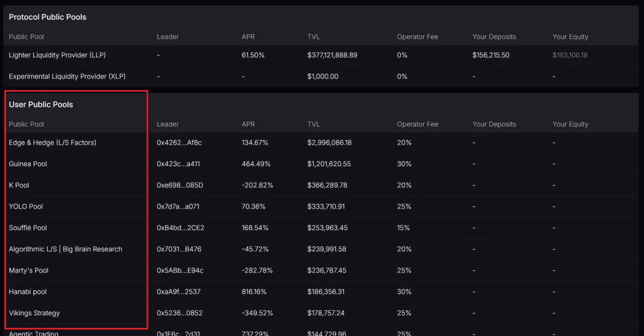Click leader address 0x423c...a411
The width and height of the screenshot is (644, 336).
coord(179,164)
